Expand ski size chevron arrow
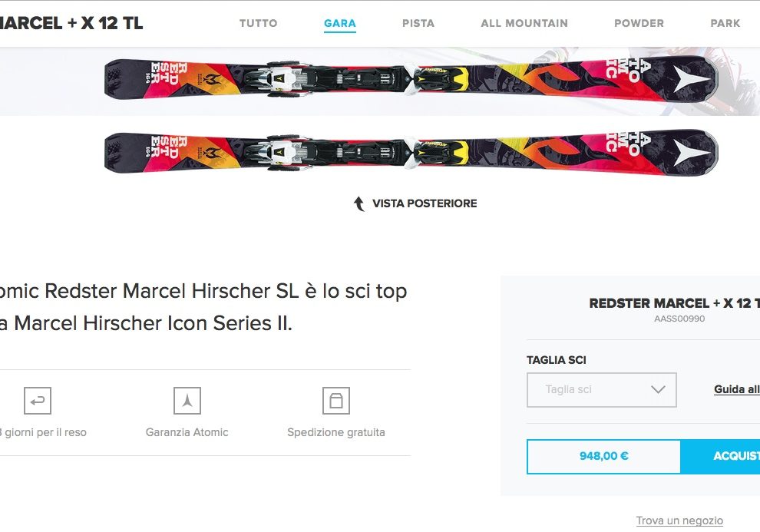This screenshot has height=532, width=760. tap(658, 389)
